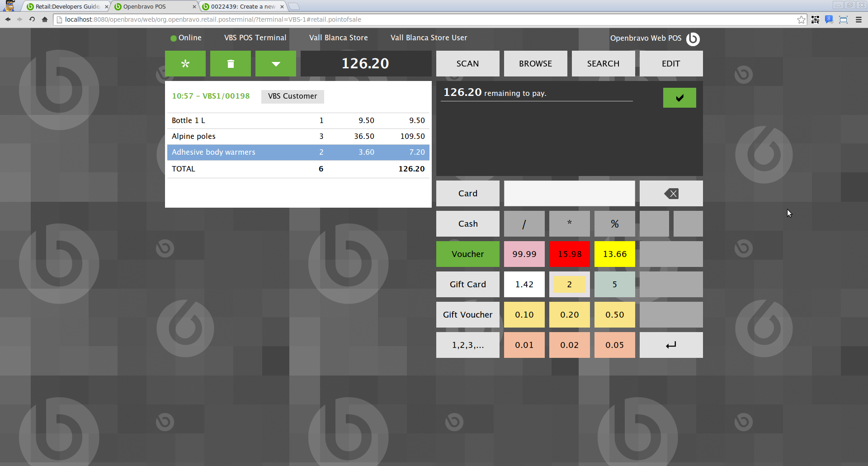Click the QR code extension icon
This screenshot has width=868, height=466.
[816, 19]
